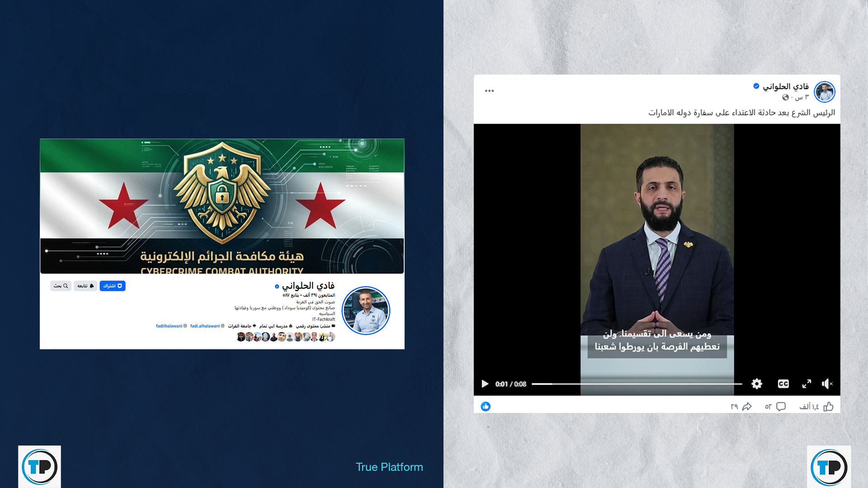Toggle closed captions CC button

pos(783,384)
